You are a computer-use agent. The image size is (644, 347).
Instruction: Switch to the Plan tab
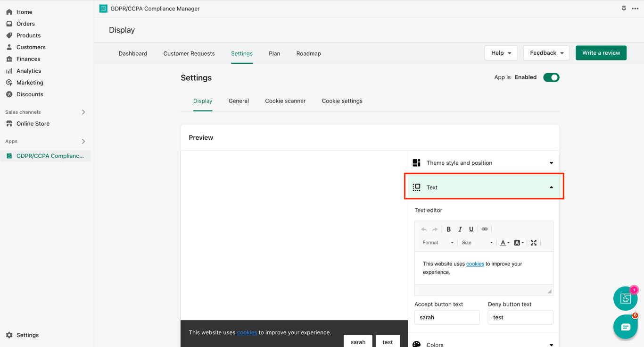click(274, 53)
